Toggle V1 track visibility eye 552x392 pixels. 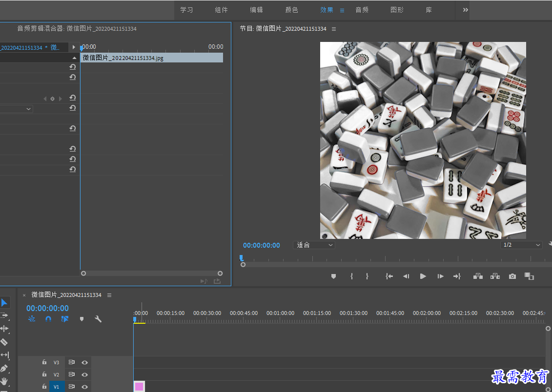pos(84,387)
